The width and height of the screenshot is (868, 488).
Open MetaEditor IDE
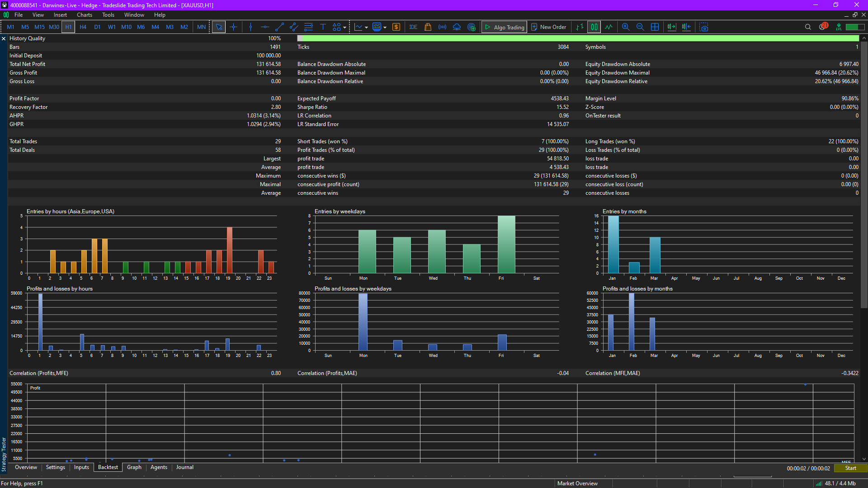[x=413, y=27]
